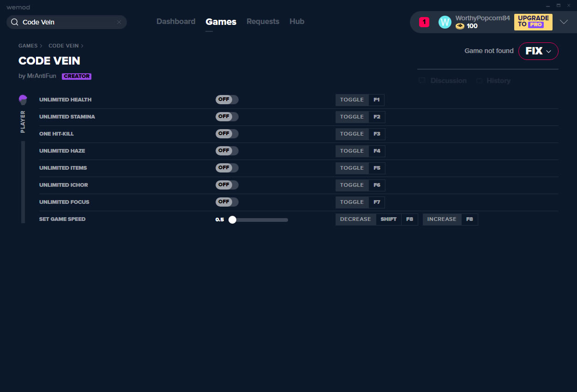Click the Upgrade to Pro button
The image size is (577, 392).
(x=533, y=22)
